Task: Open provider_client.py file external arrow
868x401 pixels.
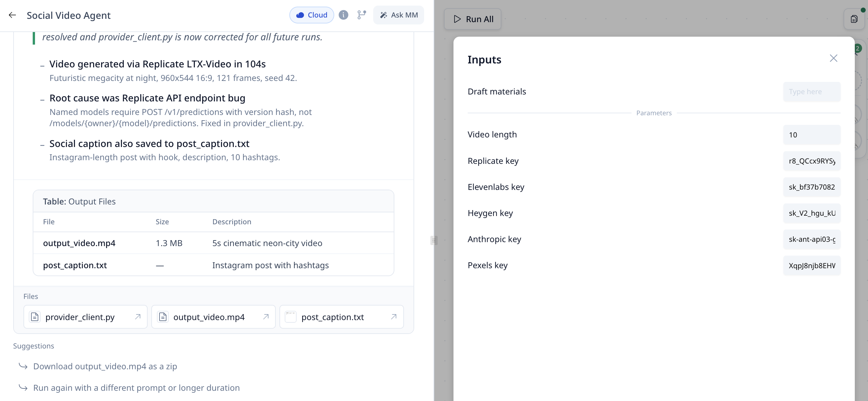Action: (137, 317)
